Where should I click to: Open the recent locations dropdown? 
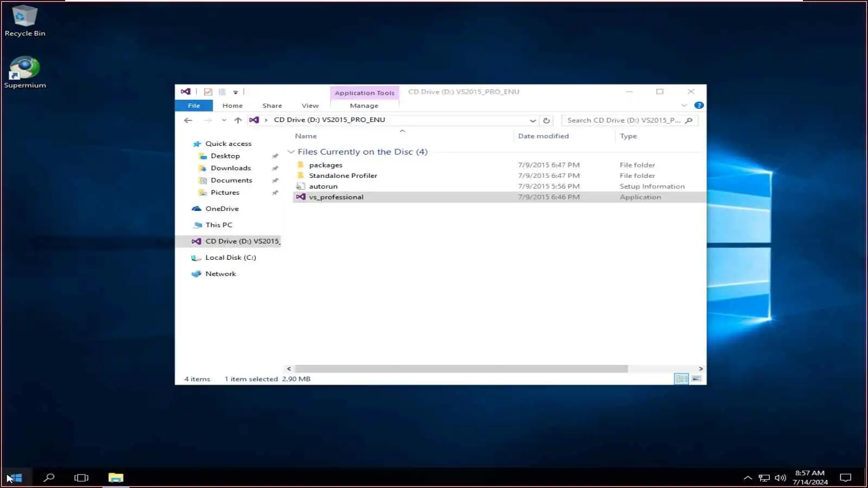[224, 120]
